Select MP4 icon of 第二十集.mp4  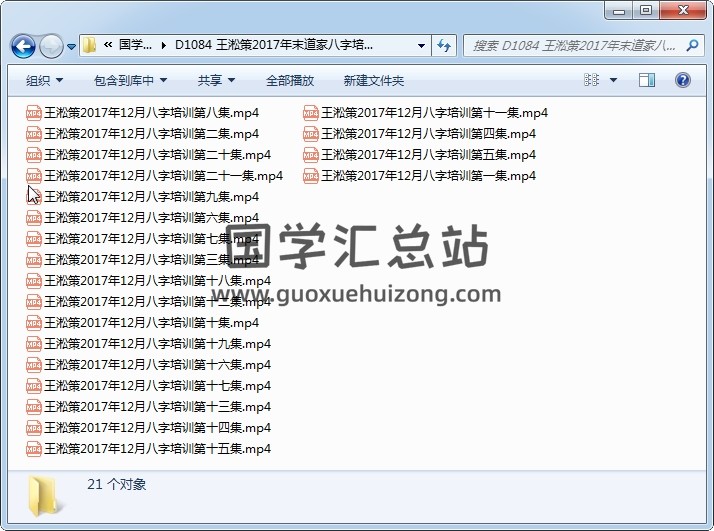[34, 154]
